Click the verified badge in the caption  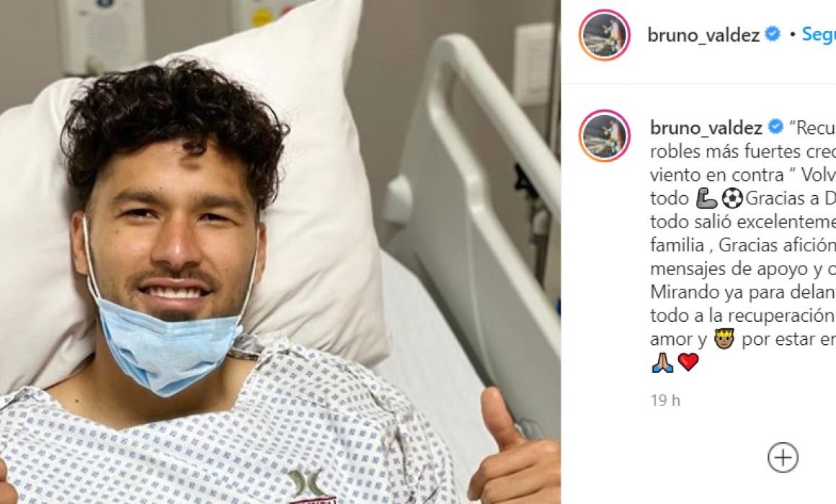pos(775,127)
